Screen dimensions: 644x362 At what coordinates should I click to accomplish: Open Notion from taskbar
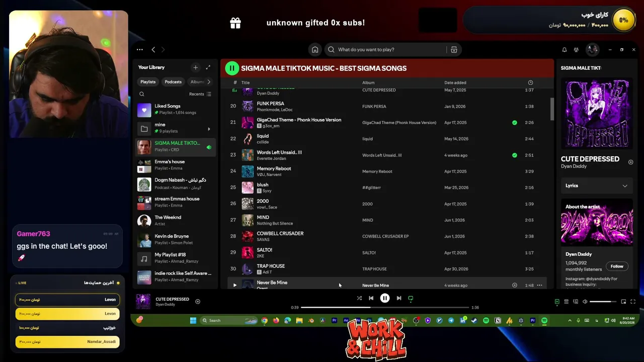click(498, 320)
